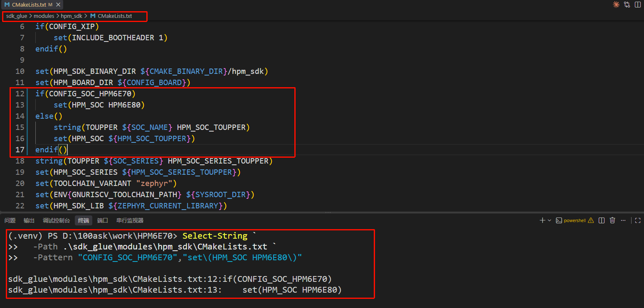
Task: Open the Claude starburst icon in editor toolbar
Action: point(616,5)
